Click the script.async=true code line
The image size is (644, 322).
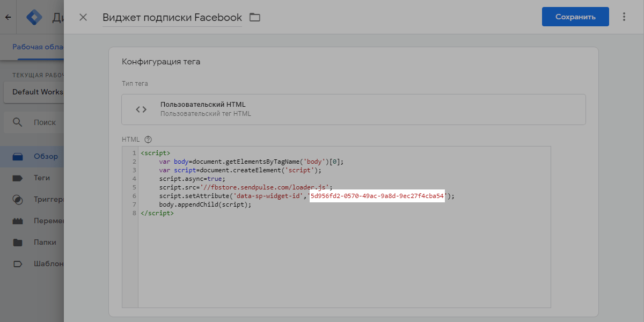193,179
